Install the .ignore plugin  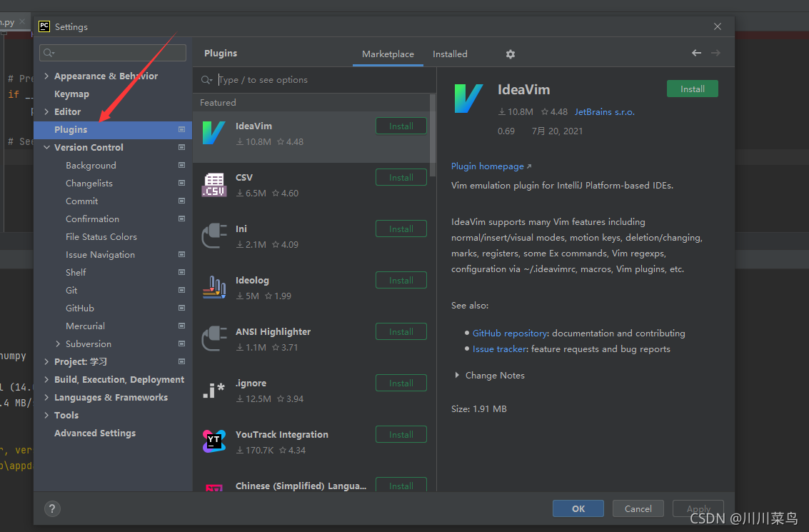click(401, 383)
